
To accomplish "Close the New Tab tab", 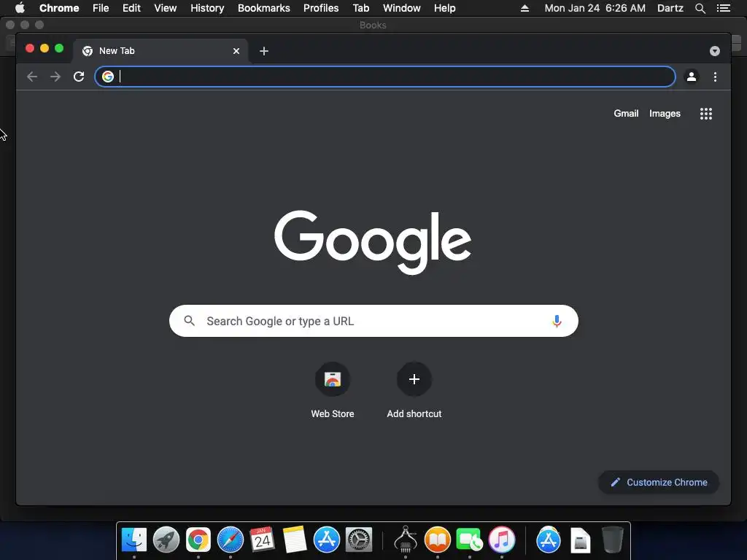I will click(x=236, y=51).
